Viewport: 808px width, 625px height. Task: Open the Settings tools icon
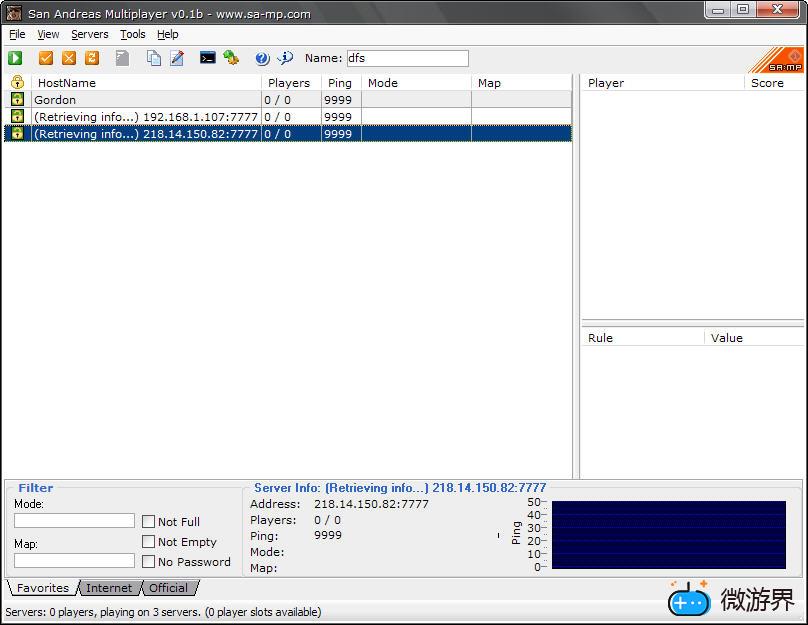coord(231,58)
